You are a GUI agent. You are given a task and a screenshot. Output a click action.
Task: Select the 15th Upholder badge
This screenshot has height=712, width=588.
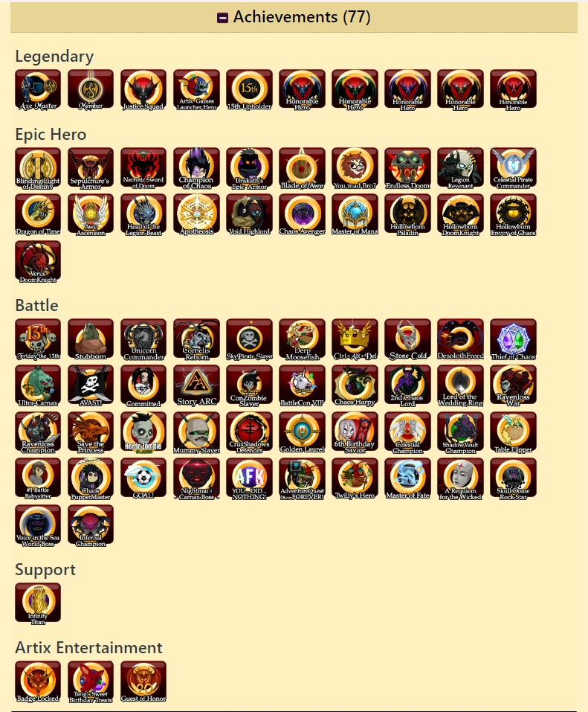tap(249, 90)
